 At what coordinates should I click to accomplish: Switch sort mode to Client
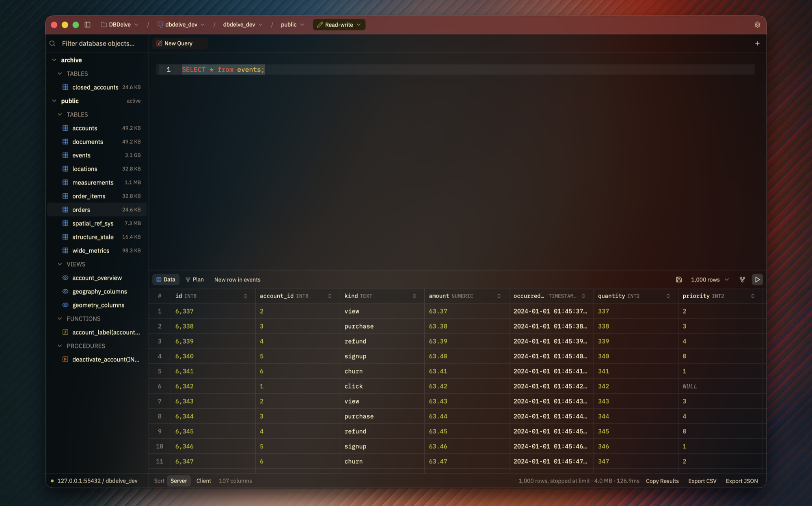tap(203, 481)
